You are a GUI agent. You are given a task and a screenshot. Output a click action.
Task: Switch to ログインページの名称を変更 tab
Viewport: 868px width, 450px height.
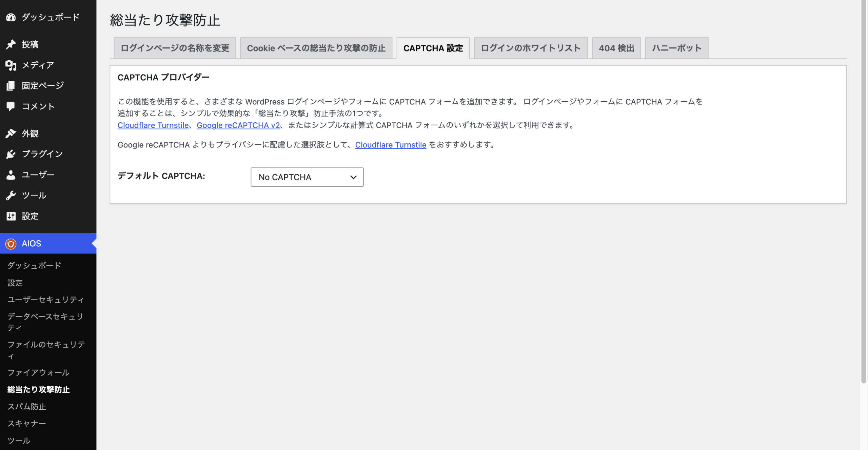175,48
